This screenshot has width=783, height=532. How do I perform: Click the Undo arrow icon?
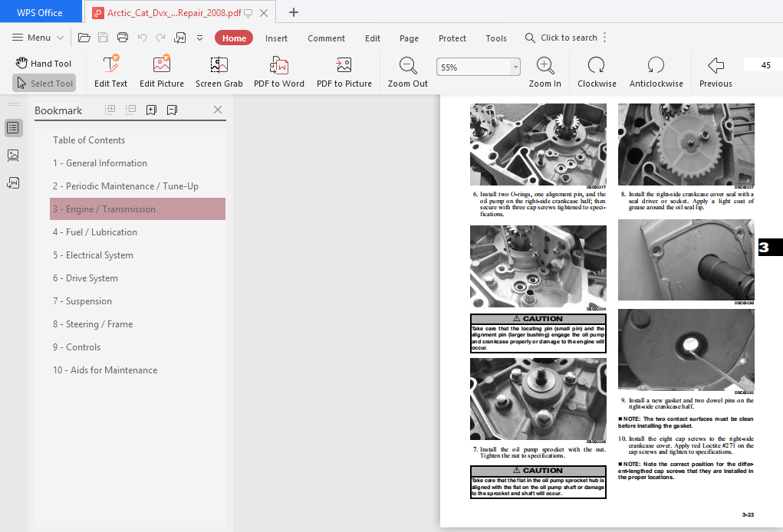tap(142, 38)
